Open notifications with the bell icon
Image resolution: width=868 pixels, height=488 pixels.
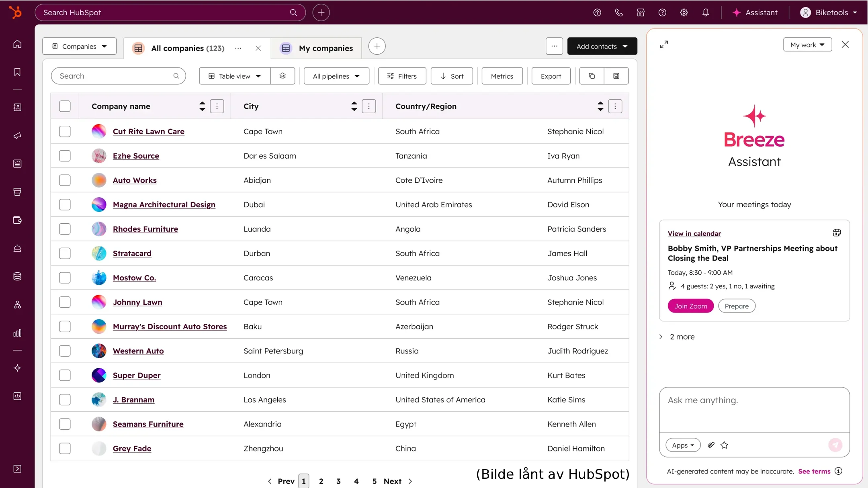point(706,12)
